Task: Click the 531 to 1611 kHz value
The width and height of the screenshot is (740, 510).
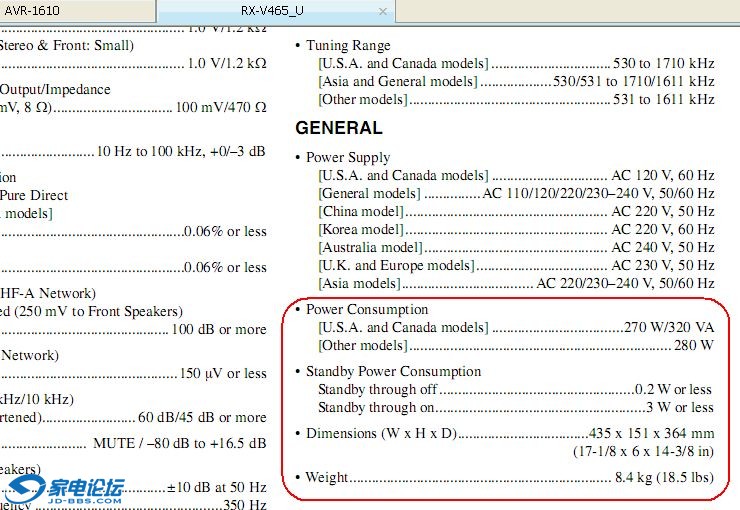Action: pyautogui.click(x=664, y=99)
